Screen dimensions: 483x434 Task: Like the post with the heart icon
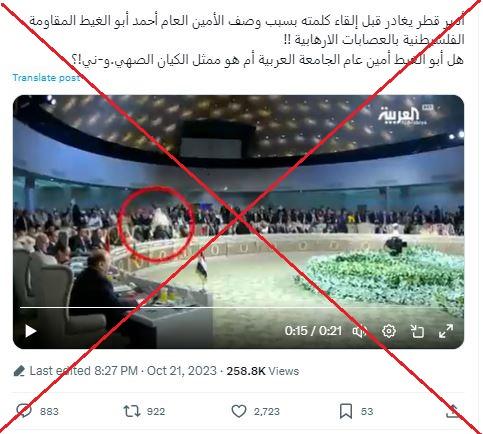(x=239, y=411)
